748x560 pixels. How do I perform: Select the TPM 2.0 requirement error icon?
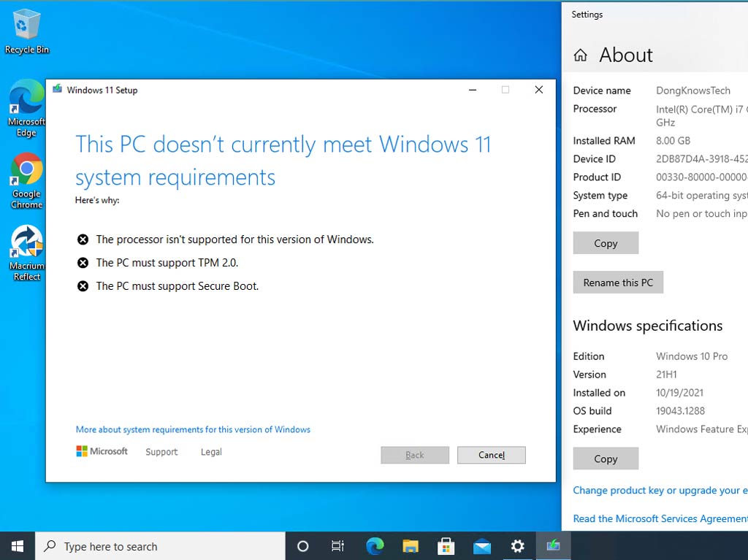[83, 263]
